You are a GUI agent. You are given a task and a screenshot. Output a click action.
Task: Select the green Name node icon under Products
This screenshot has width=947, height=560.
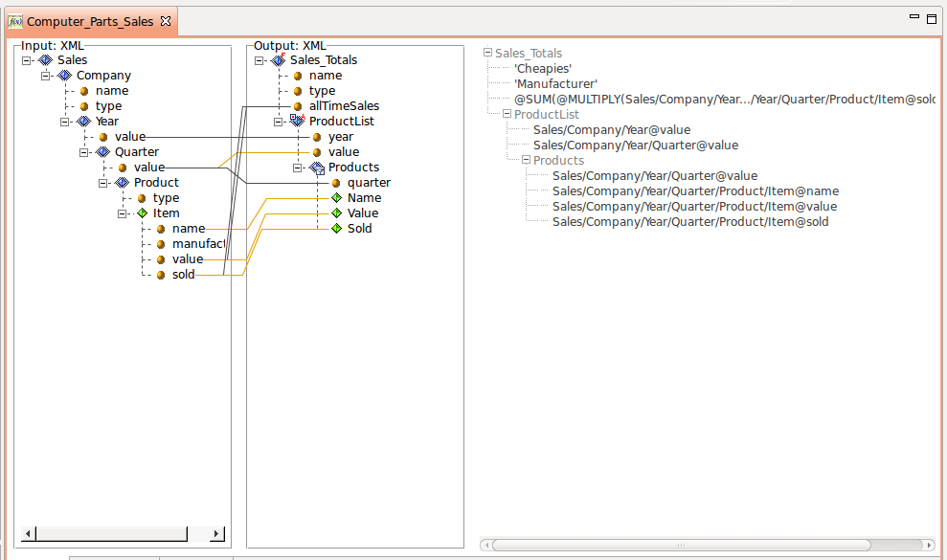(x=335, y=197)
